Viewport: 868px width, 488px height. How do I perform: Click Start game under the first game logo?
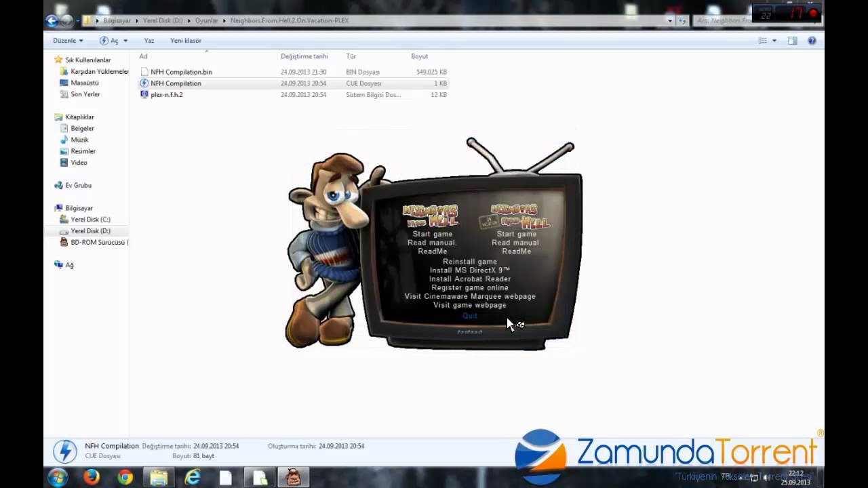pyautogui.click(x=432, y=234)
